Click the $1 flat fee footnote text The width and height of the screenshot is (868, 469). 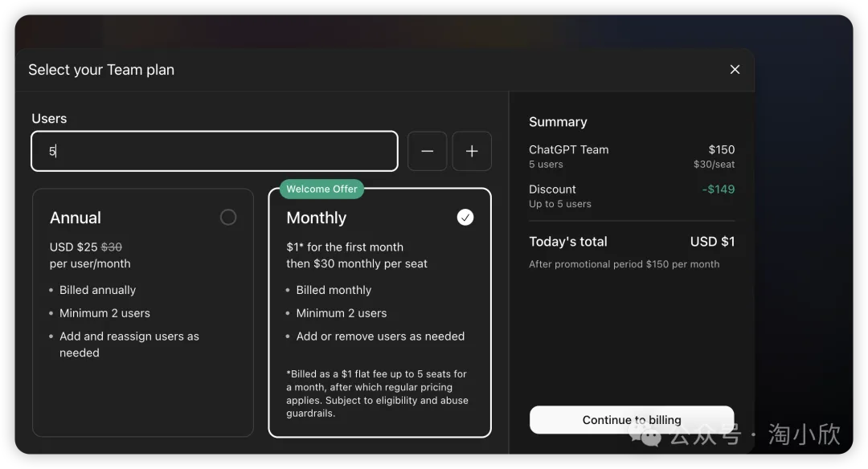(377, 394)
